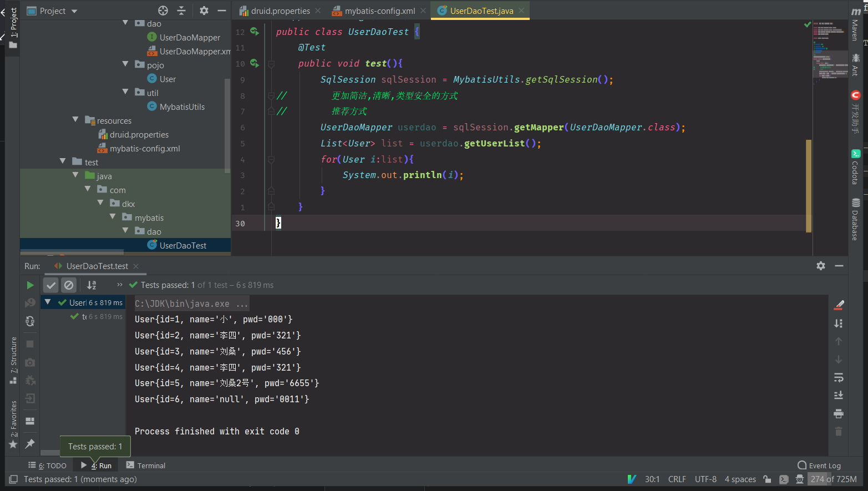
Task: Expand more test toolbar options chevron
Action: (119, 285)
